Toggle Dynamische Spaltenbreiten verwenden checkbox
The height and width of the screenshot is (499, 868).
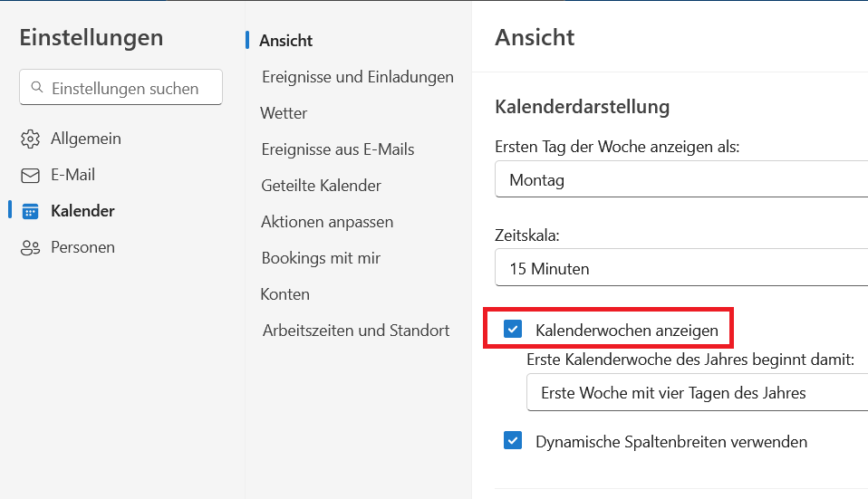513,441
